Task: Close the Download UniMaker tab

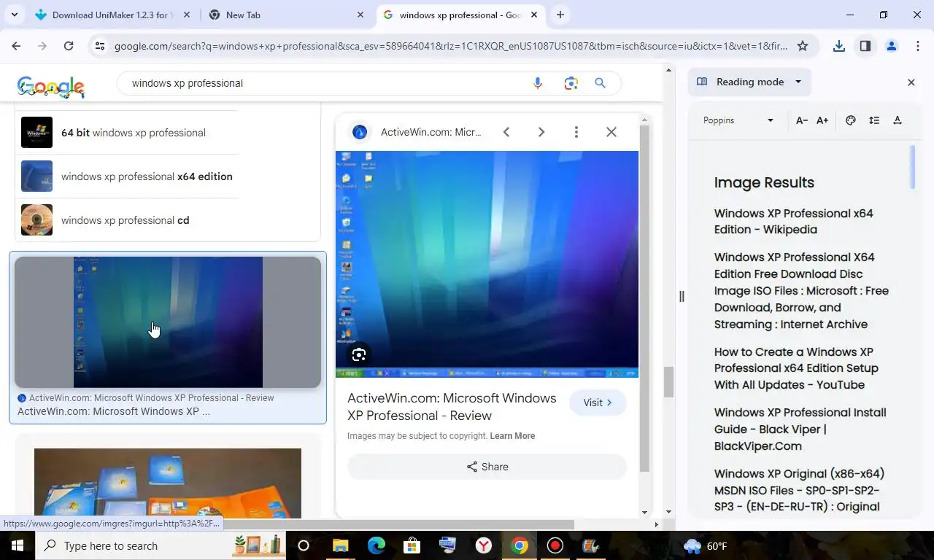Action: pos(187,15)
